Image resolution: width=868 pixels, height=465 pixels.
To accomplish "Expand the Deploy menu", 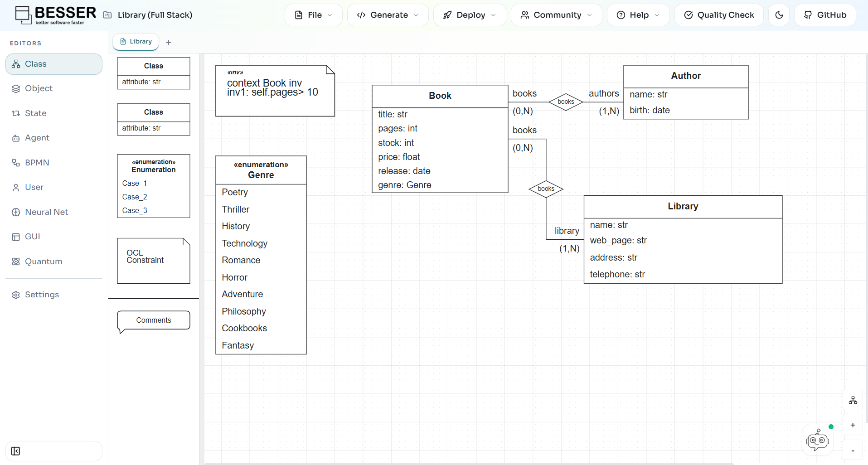I will click(470, 15).
